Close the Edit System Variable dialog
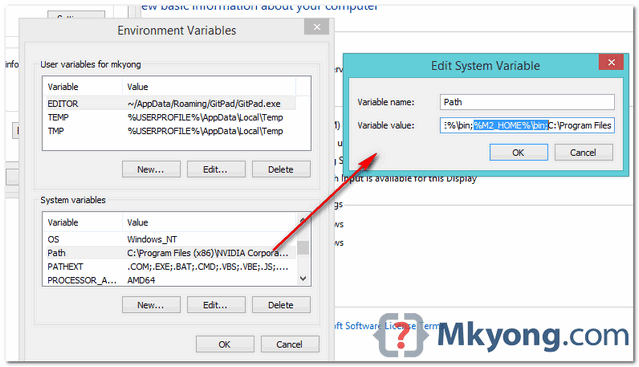639x367 pixels. (x=611, y=62)
